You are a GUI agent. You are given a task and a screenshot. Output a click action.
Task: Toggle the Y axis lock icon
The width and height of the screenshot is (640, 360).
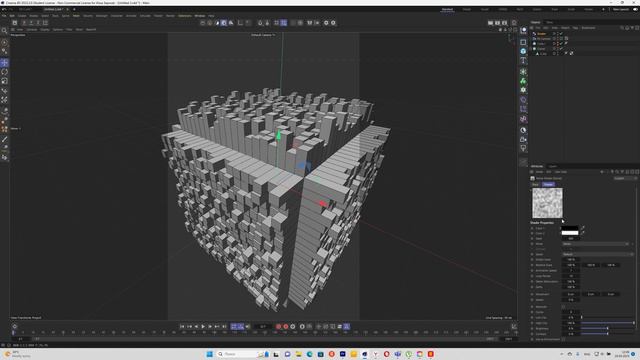coord(31,23)
